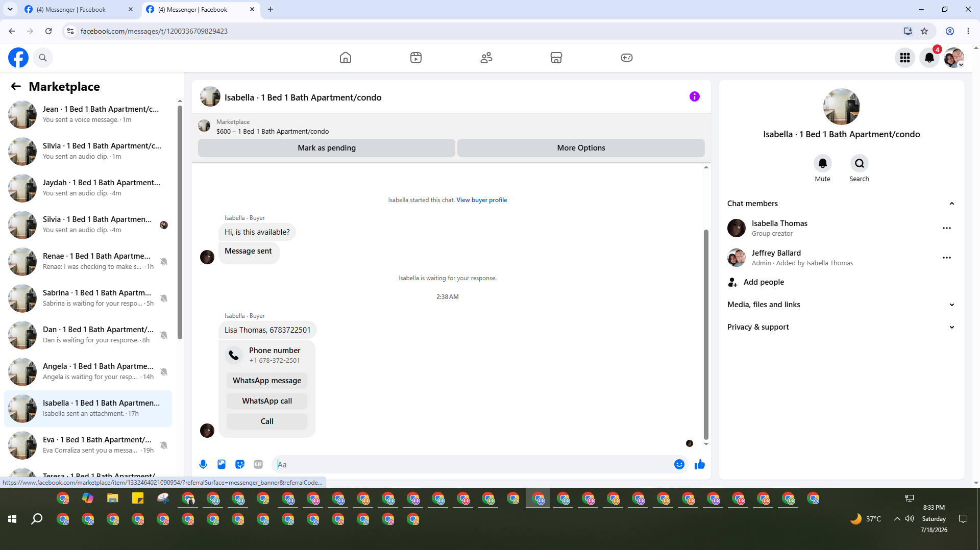Mute the Isabella conversation
Viewport: 980px width, 550px height.
[x=823, y=164]
